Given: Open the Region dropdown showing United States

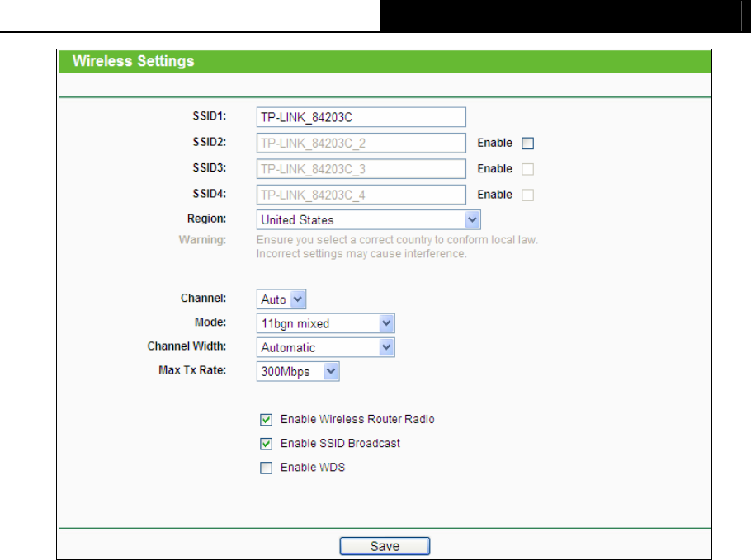Looking at the screenshot, I should pos(369,219).
